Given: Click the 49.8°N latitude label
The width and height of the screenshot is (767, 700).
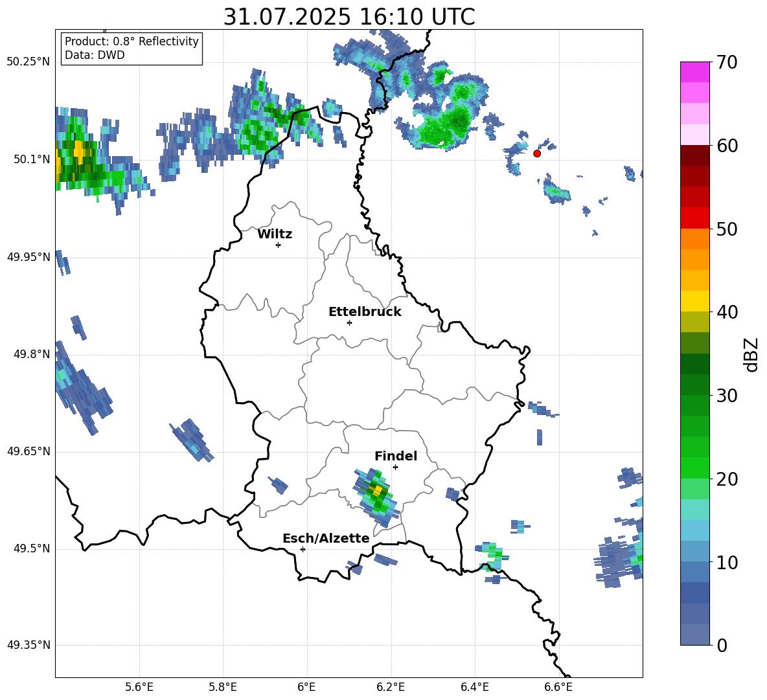Looking at the screenshot, I should [31, 354].
